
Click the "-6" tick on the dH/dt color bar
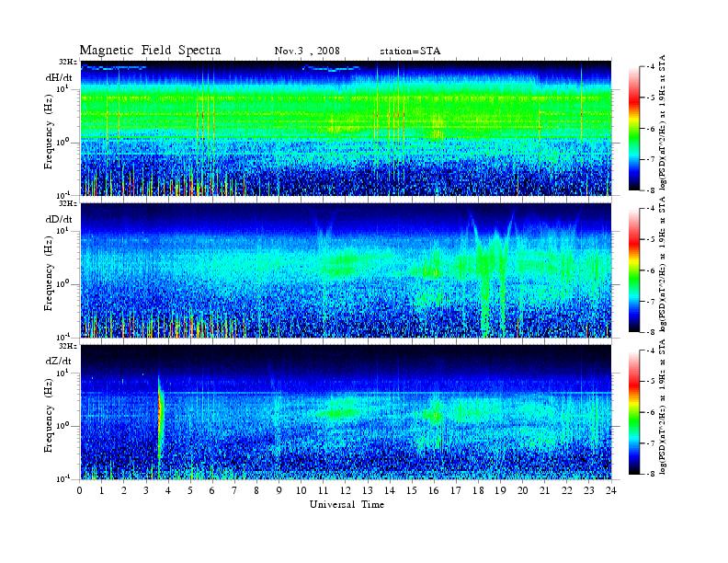pos(651,129)
